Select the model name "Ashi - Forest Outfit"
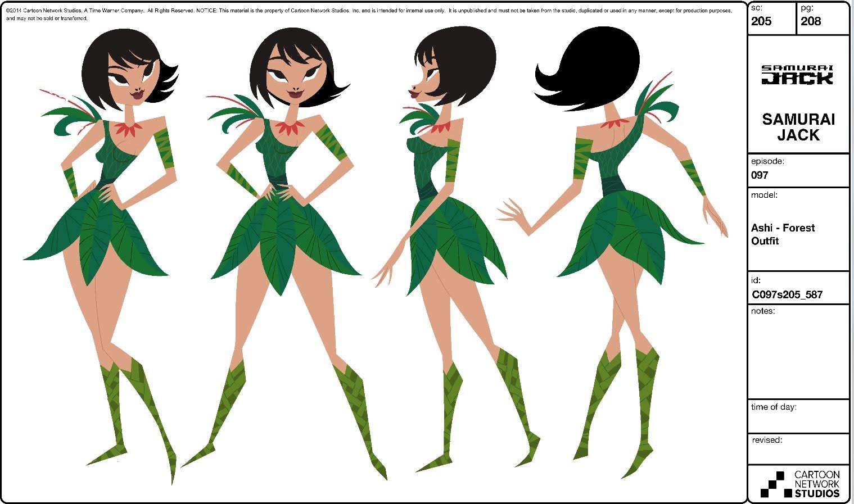 point(783,234)
